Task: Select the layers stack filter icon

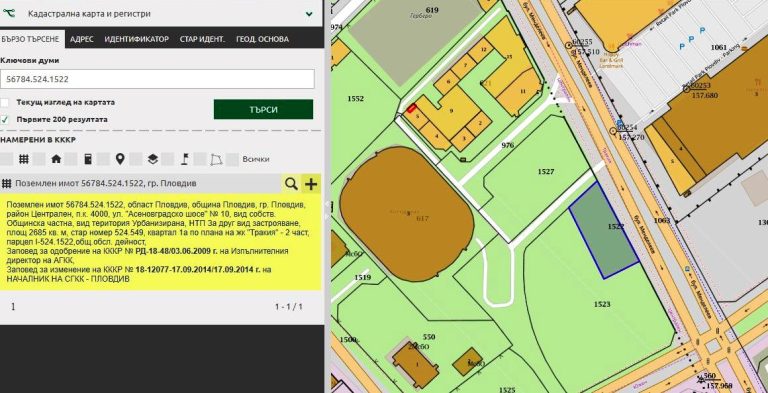Action: click(153, 159)
